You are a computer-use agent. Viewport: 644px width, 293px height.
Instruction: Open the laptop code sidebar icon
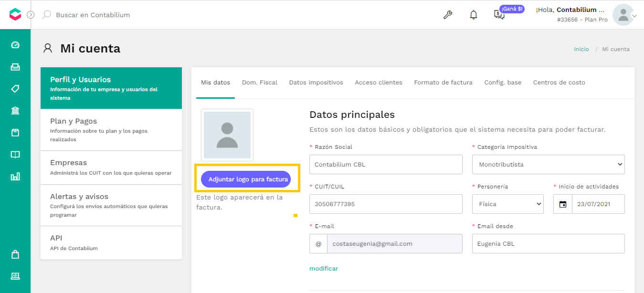[x=15, y=276]
